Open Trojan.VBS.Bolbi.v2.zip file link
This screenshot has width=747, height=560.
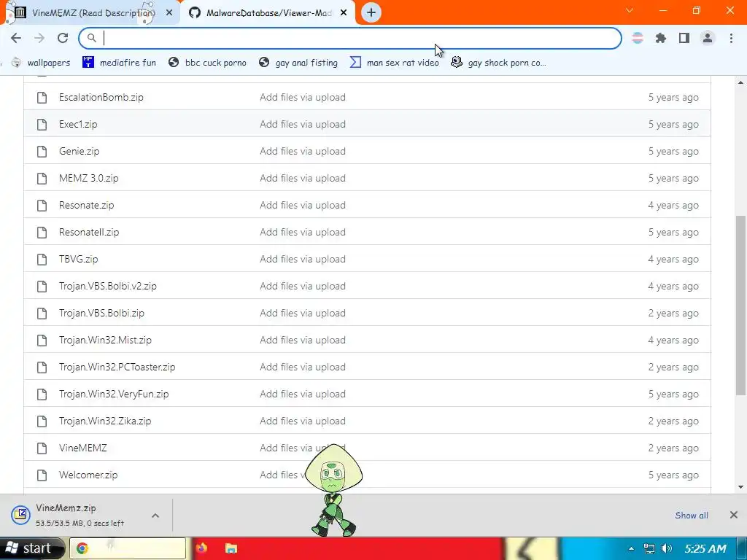coord(108,286)
